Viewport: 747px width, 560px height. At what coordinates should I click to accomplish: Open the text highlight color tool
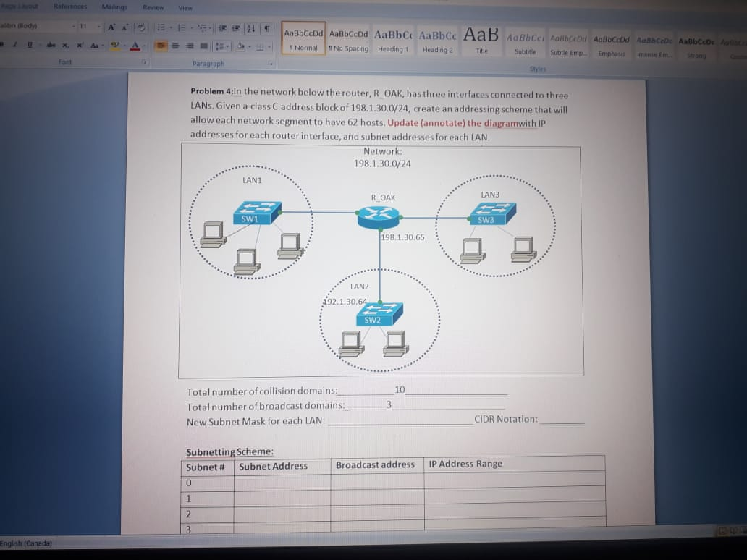114,46
